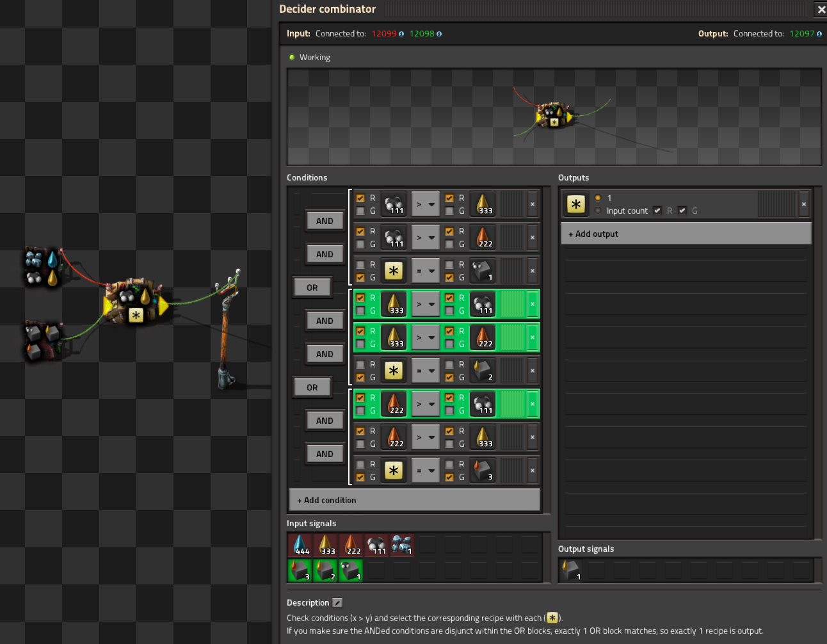Select the 'Input count' output radio option
The height and width of the screenshot is (644, 827).
[x=598, y=211]
